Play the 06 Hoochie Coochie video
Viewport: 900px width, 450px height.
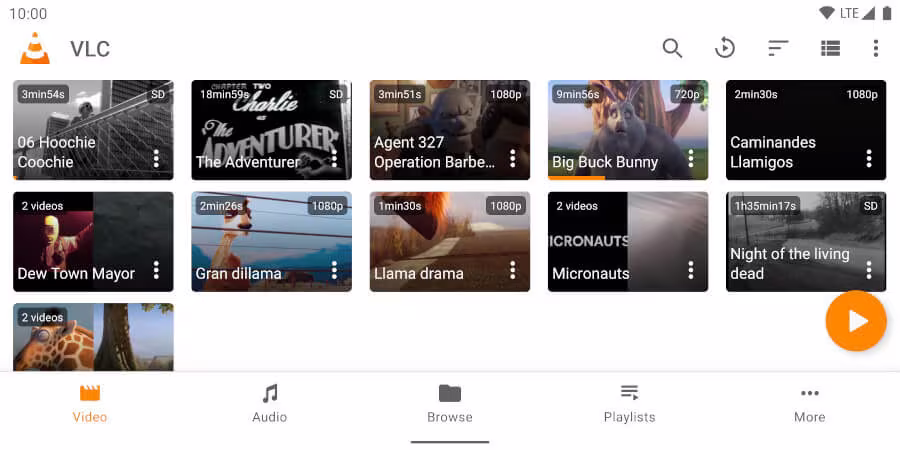93,130
